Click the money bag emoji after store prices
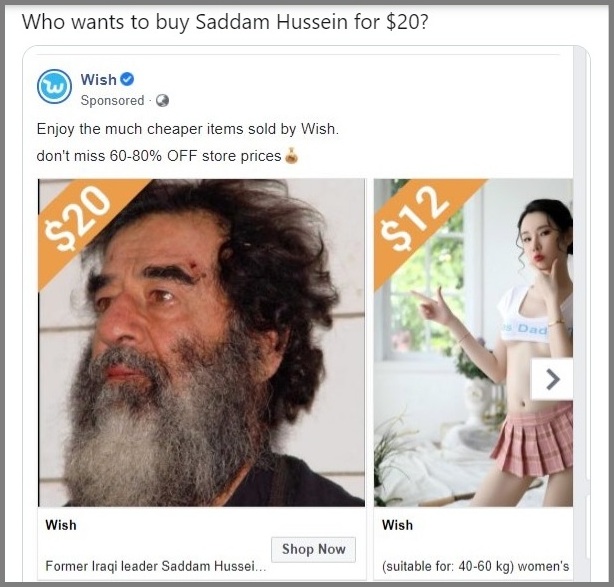614x587 pixels. tap(291, 155)
